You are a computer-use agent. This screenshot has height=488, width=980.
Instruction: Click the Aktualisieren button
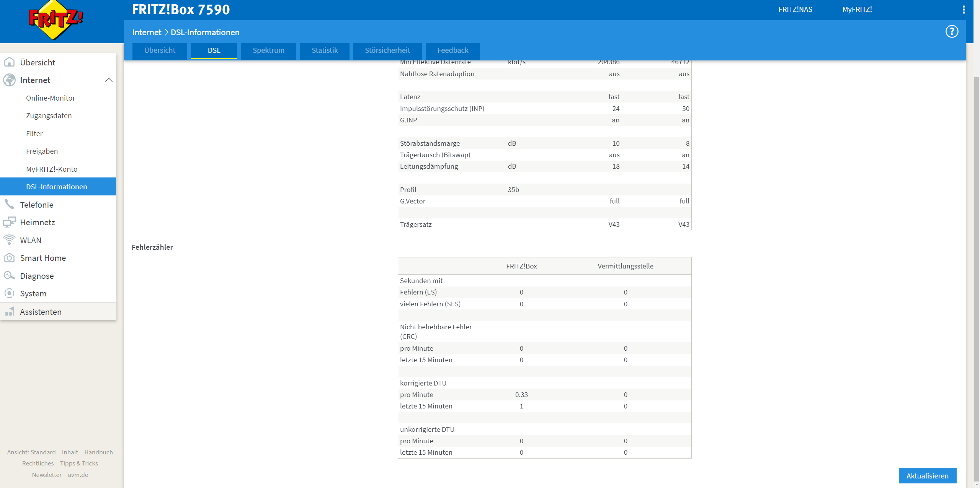pos(927,476)
